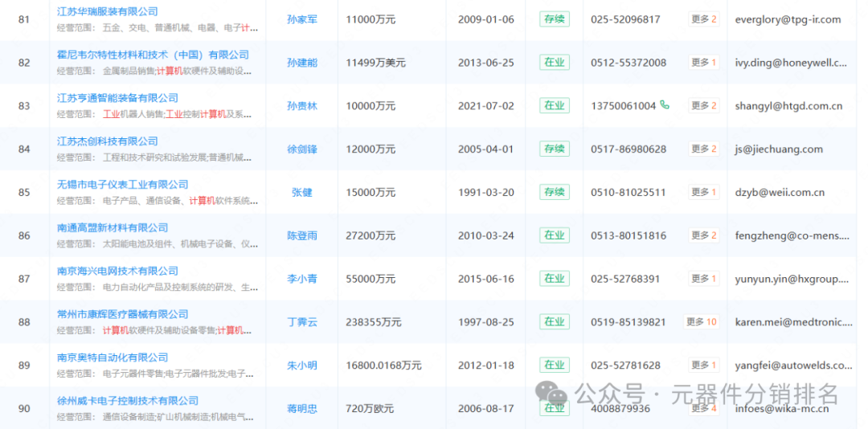View legal representative 孙贵林

tap(302, 106)
